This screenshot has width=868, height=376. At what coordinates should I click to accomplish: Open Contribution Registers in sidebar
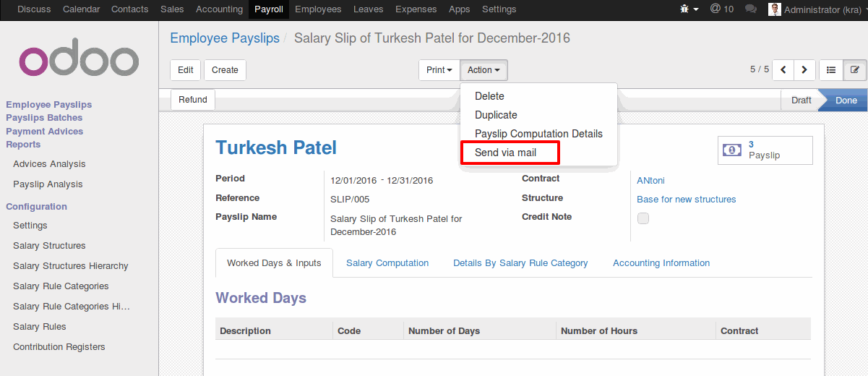tap(59, 347)
